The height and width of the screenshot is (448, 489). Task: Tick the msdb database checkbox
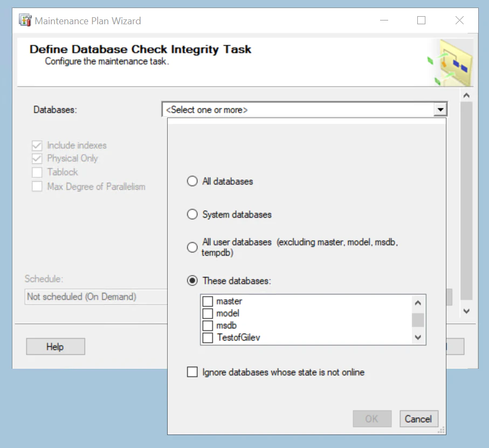click(x=208, y=326)
